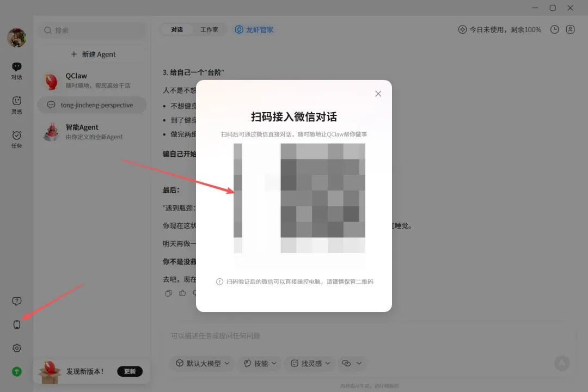Click the 最后: text

[171, 190]
